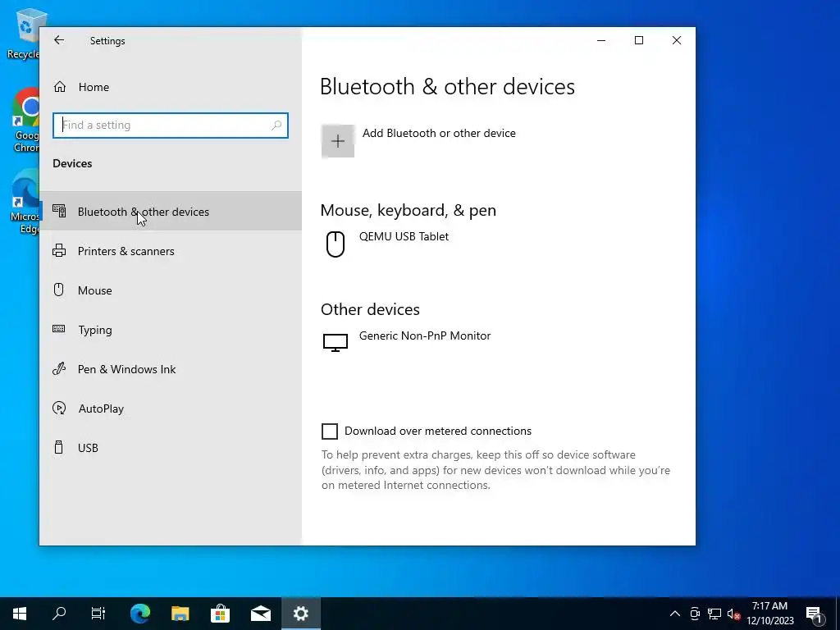Click the mouse icon for QEMU USB Tablet

[336, 244]
